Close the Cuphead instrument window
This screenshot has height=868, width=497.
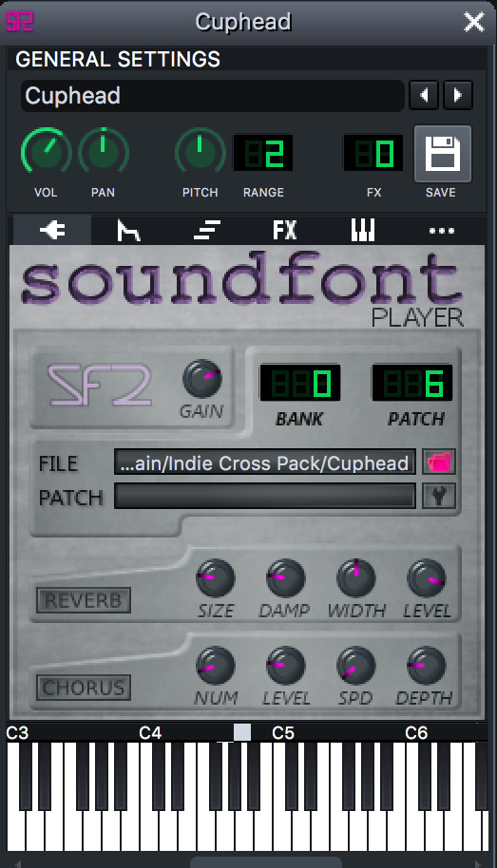[x=474, y=22]
